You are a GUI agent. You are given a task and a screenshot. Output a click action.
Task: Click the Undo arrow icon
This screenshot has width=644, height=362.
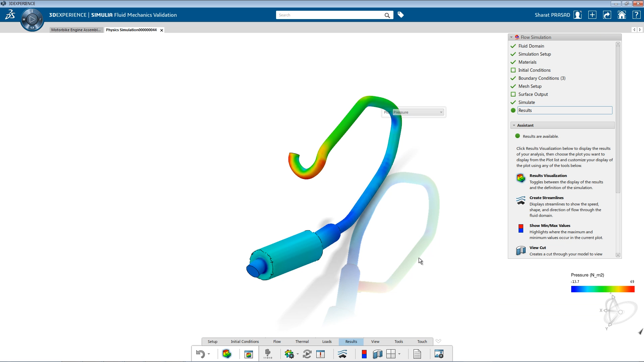point(200,354)
